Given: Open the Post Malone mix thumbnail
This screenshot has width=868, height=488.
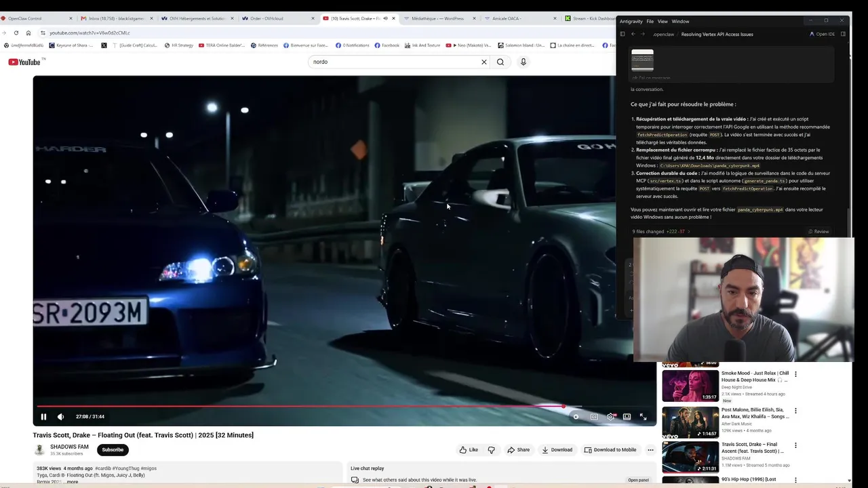Looking at the screenshot, I should (690, 422).
